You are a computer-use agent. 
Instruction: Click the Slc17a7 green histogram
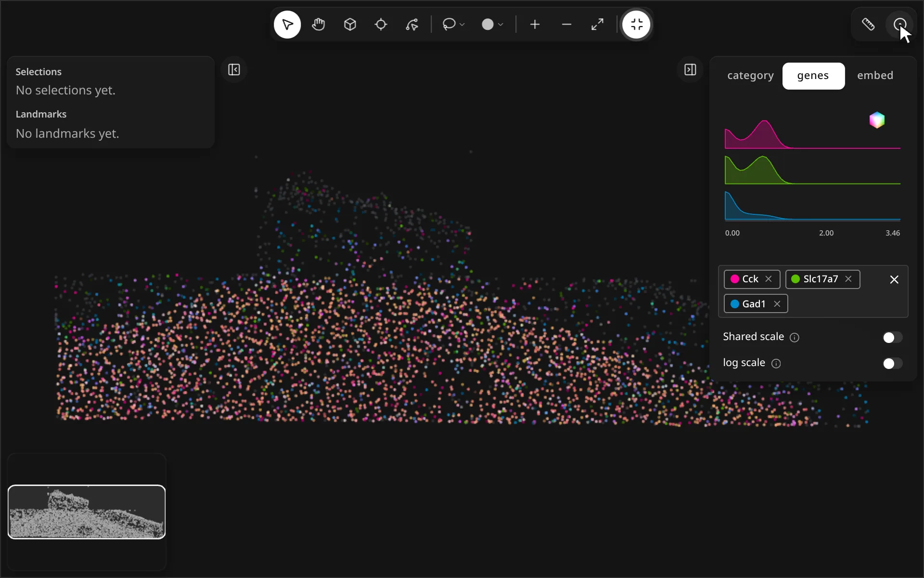812,170
